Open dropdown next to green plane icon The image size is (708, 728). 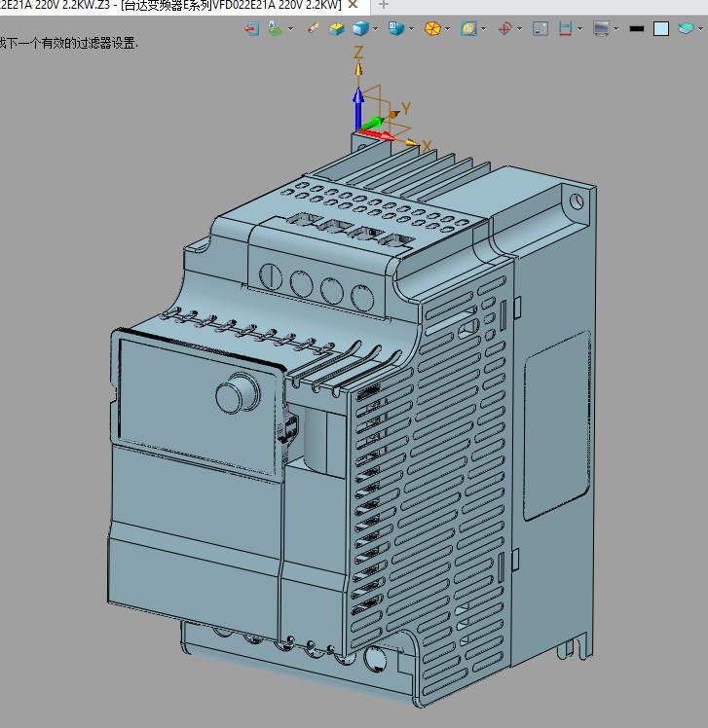291,29
